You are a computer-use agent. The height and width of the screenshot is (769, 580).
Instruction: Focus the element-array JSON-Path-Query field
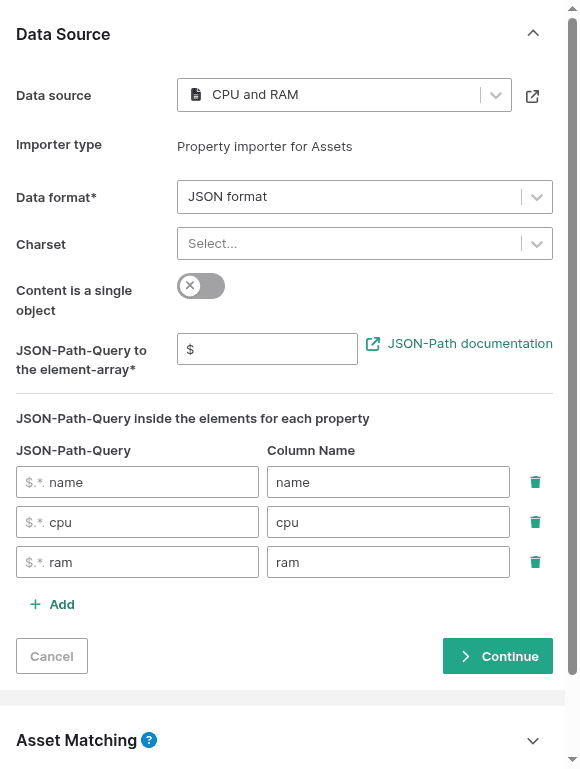coord(267,349)
